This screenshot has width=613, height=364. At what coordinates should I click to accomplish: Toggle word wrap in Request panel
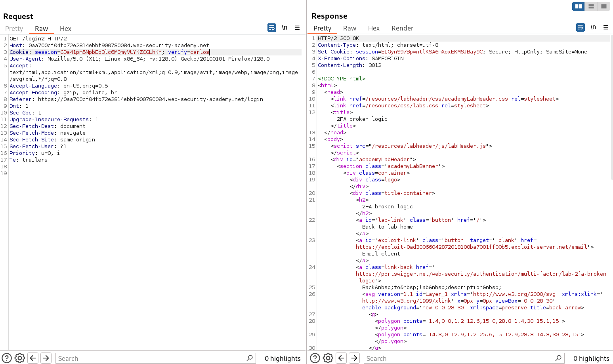click(272, 28)
